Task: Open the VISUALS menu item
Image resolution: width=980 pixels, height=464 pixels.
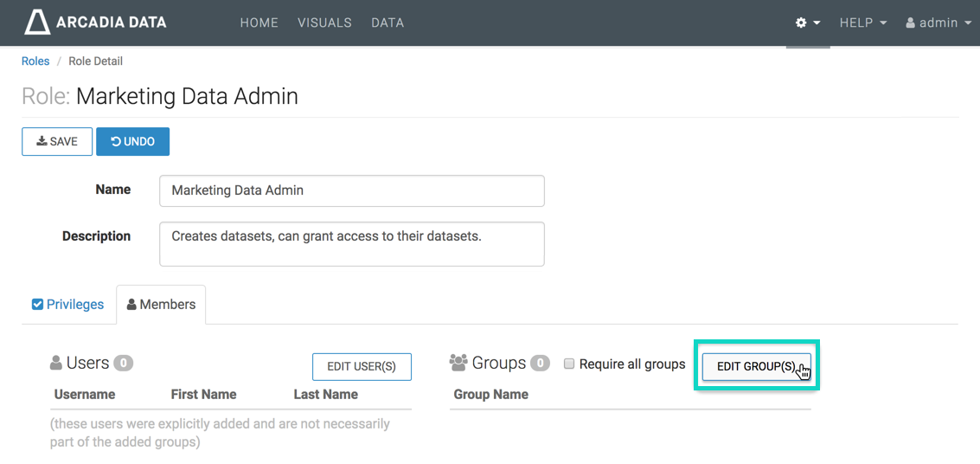Action: [x=324, y=23]
